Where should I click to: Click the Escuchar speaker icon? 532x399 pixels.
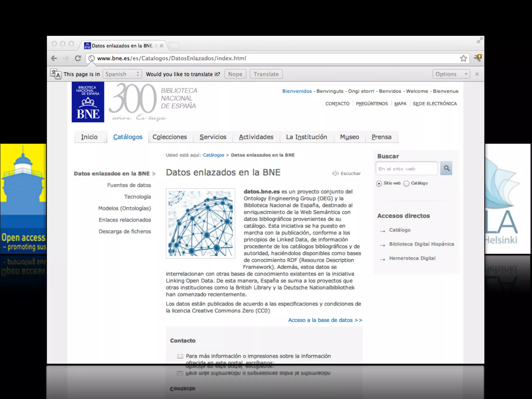(x=335, y=173)
